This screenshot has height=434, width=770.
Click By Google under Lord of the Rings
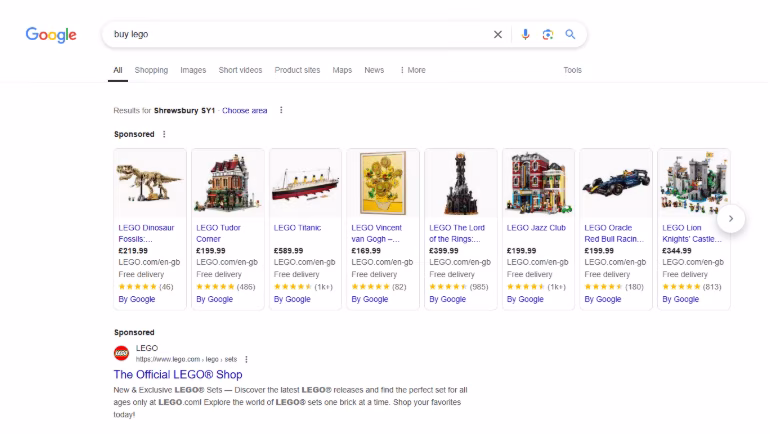[x=447, y=299]
